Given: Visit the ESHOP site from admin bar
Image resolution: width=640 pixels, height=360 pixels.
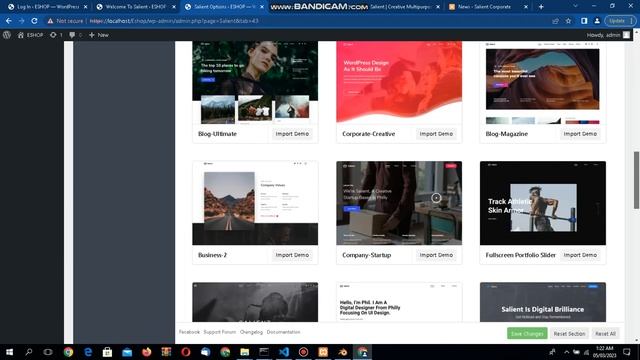Looking at the screenshot, I should (x=30, y=35).
